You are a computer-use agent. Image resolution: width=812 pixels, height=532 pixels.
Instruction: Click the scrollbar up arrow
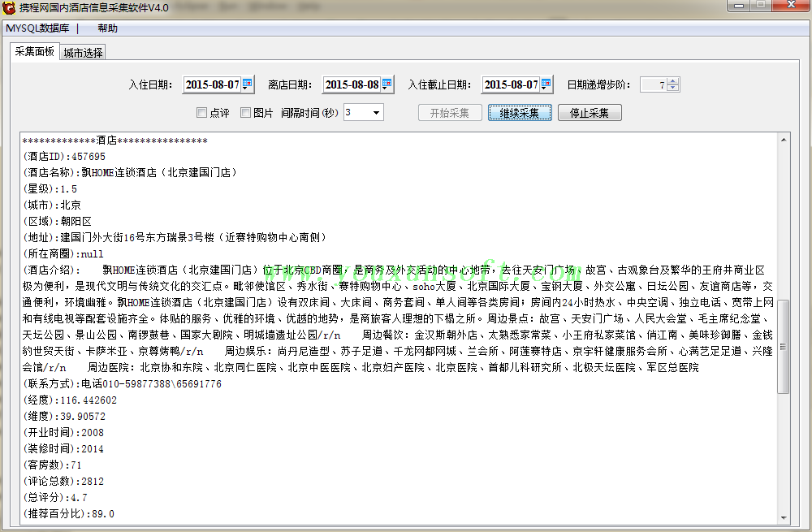(x=783, y=140)
